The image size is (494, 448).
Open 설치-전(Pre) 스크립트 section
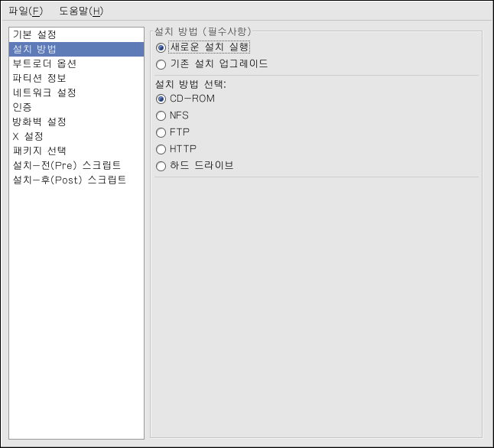(67, 166)
